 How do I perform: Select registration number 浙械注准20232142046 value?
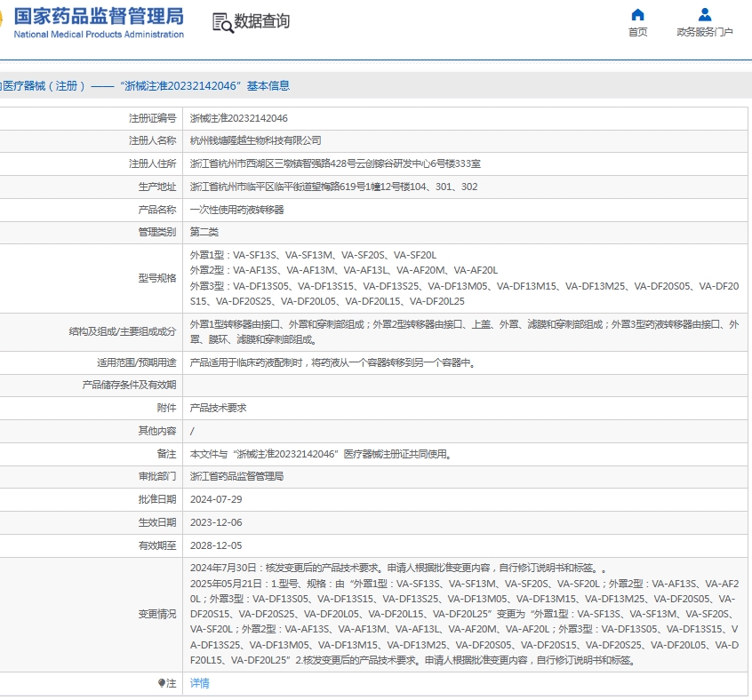[239, 118]
